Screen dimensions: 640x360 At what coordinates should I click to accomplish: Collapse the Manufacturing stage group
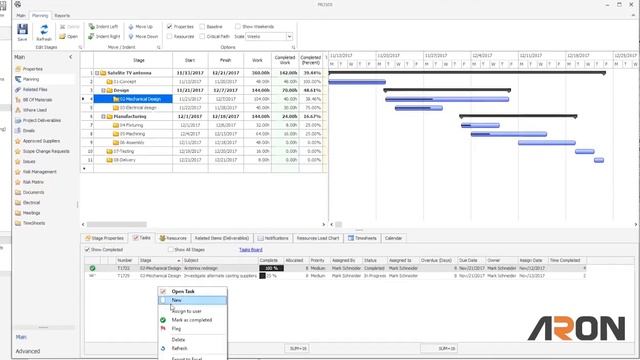click(x=103, y=116)
